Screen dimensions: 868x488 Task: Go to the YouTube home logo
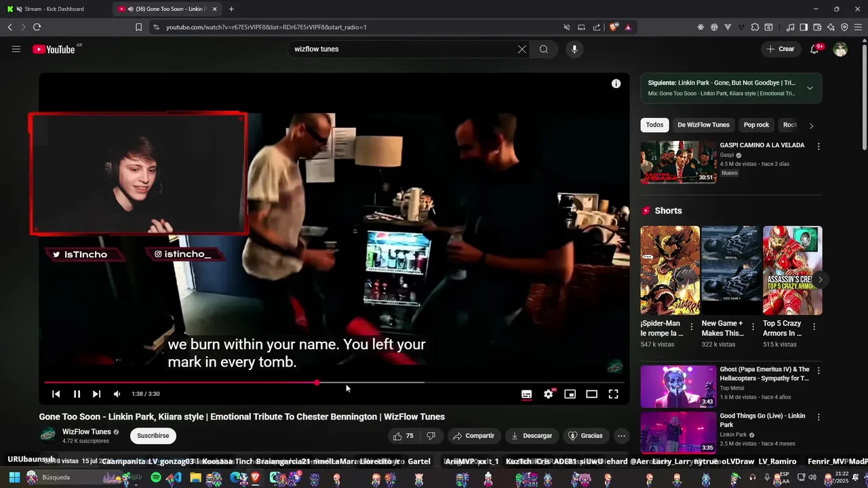(54, 49)
